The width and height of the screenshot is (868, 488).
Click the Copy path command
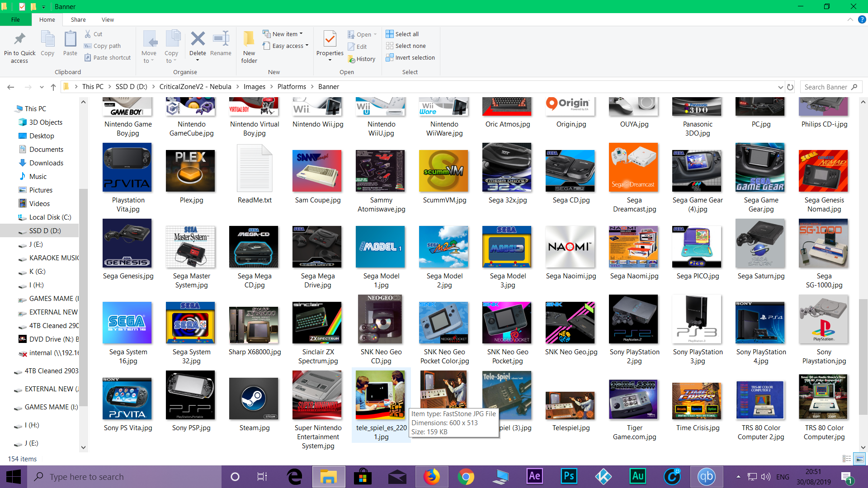(102, 46)
